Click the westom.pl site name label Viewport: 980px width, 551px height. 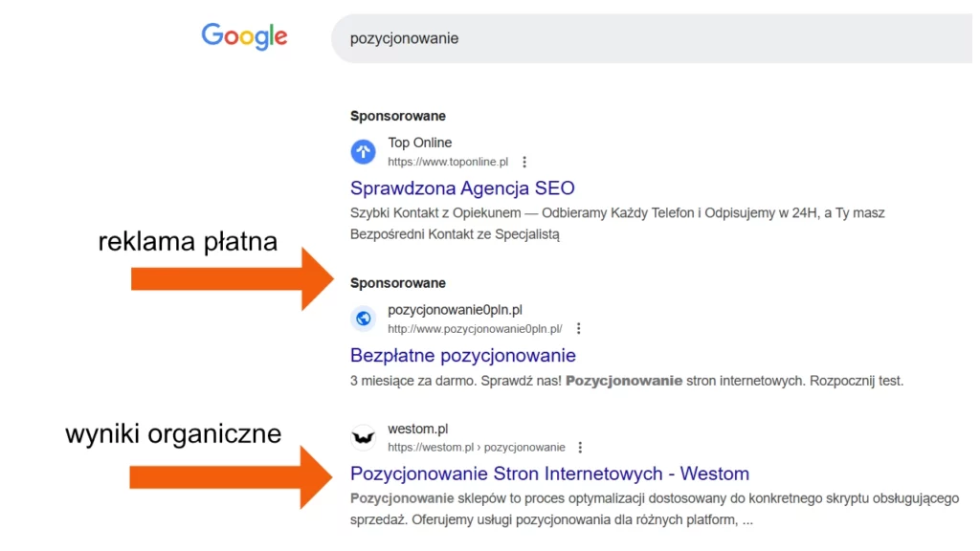click(418, 428)
